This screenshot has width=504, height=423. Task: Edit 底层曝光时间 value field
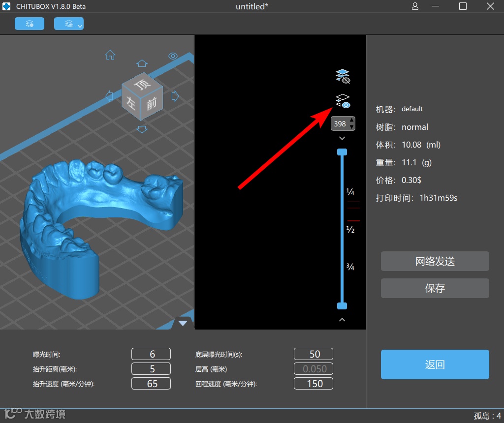coord(314,354)
